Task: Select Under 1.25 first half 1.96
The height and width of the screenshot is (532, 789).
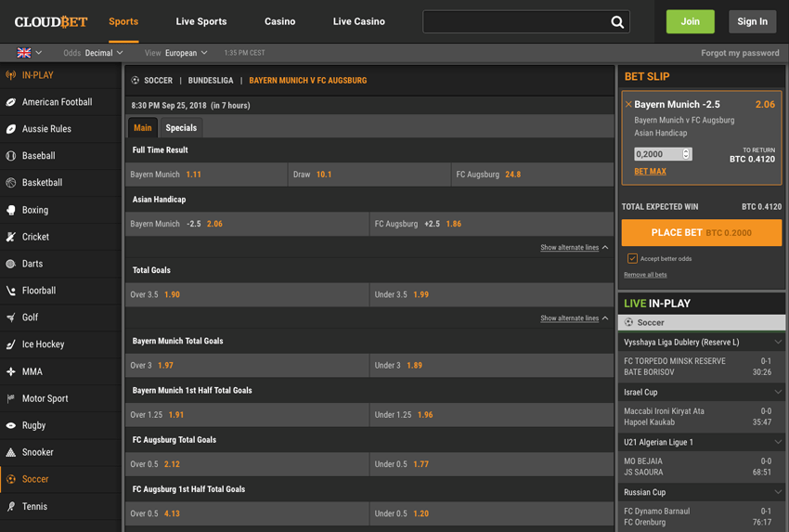Action: pos(492,415)
